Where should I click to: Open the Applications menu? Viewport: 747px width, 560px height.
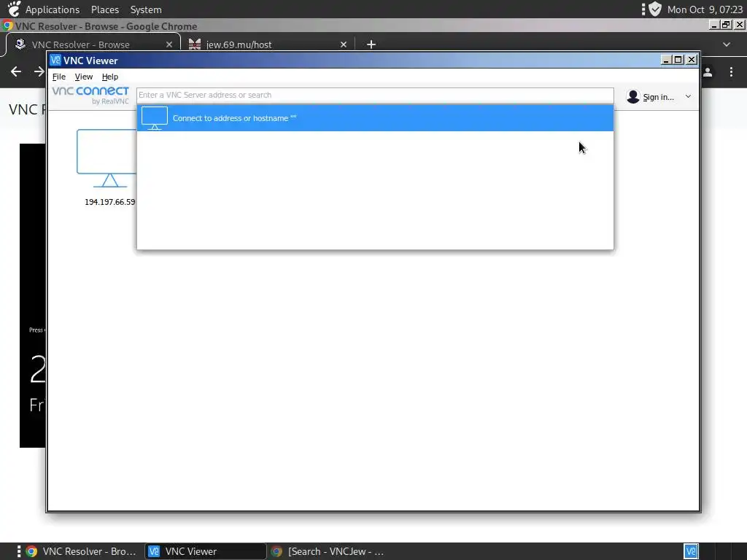53,9
